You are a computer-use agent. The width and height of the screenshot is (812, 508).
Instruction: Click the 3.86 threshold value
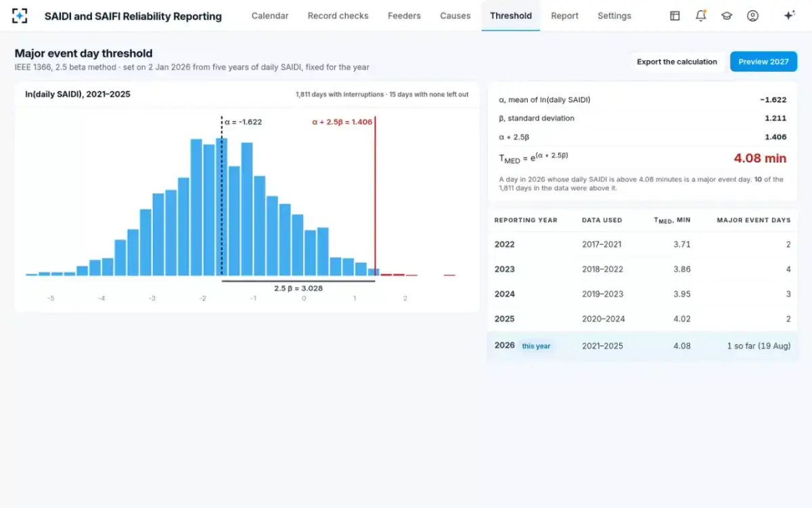pyautogui.click(x=682, y=269)
